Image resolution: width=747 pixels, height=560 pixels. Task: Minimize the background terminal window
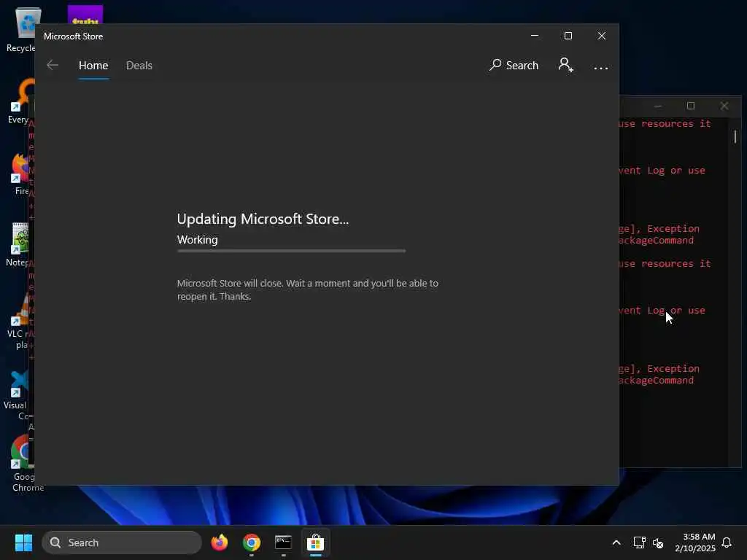[x=657, y=106]
